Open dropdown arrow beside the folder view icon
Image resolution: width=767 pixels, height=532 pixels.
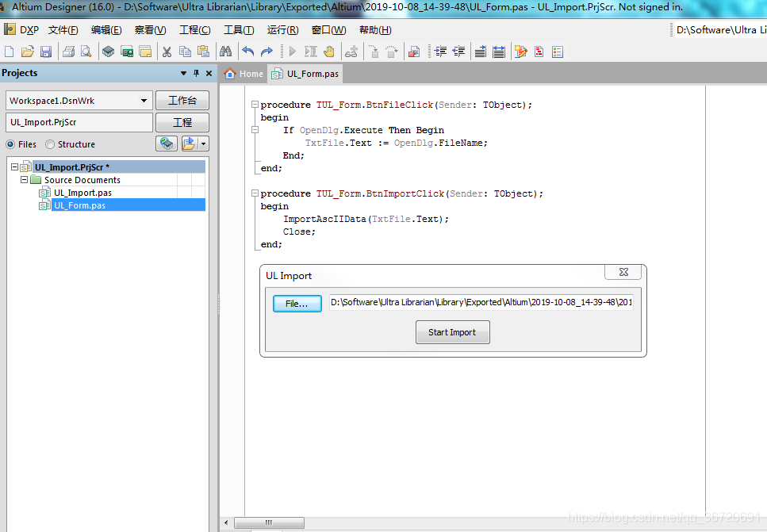click(x=204, y=144)
